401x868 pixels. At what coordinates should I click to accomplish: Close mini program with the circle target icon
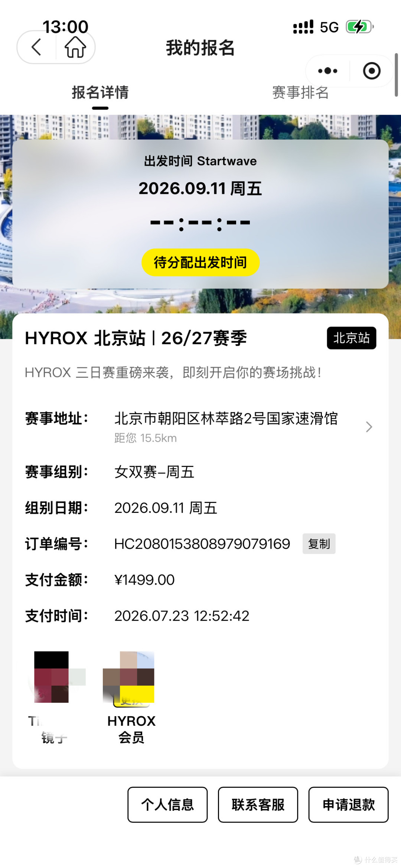[x=372, y=71]
